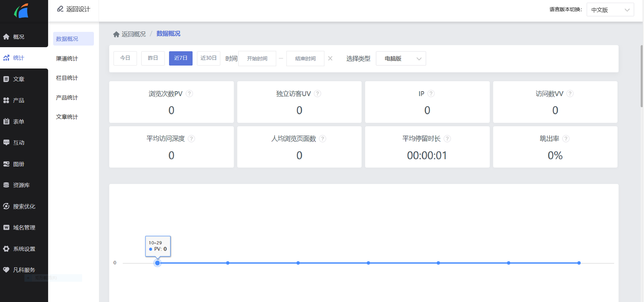644x302 pixels.
Task: Expand the 电脑版 type dropdown
Action: [401, 58]
